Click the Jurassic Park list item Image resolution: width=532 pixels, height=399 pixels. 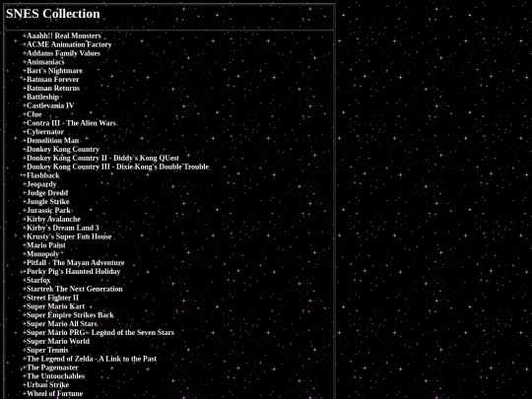point(48,211)
